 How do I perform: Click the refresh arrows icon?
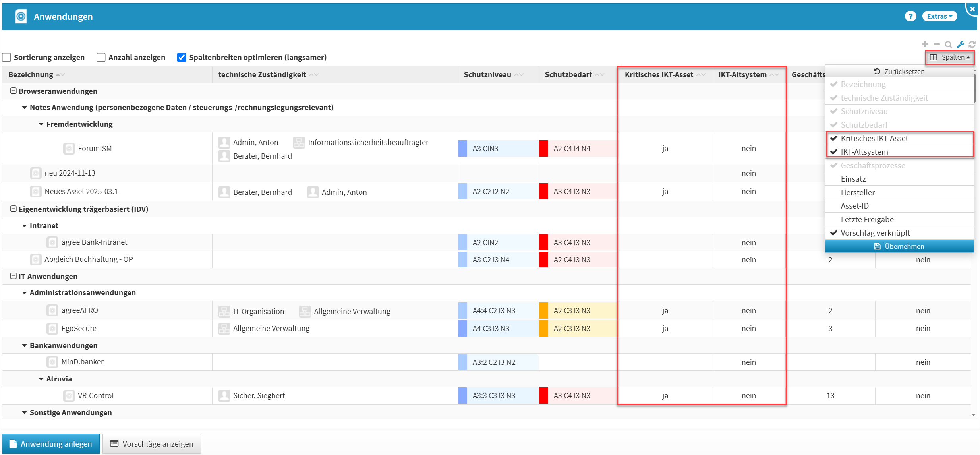[972, 45]
